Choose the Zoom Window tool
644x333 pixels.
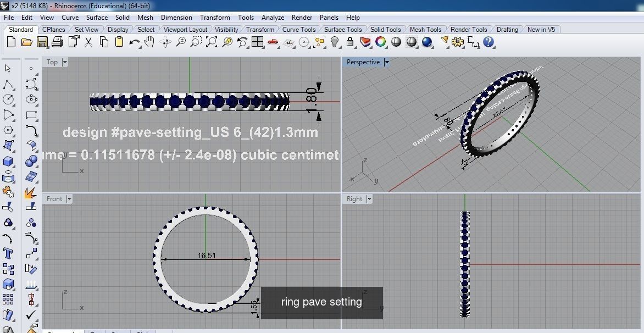pyautogui.click(x=196, y=42)
